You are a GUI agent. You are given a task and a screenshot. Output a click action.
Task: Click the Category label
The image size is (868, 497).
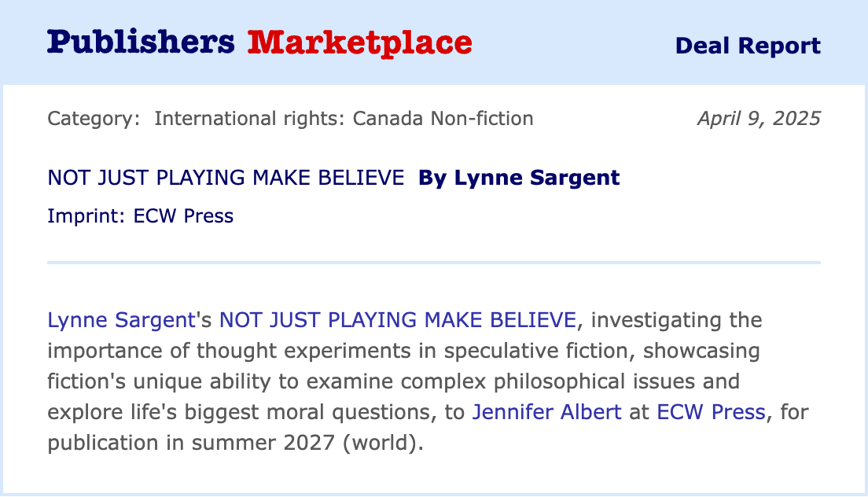point(94,119)
